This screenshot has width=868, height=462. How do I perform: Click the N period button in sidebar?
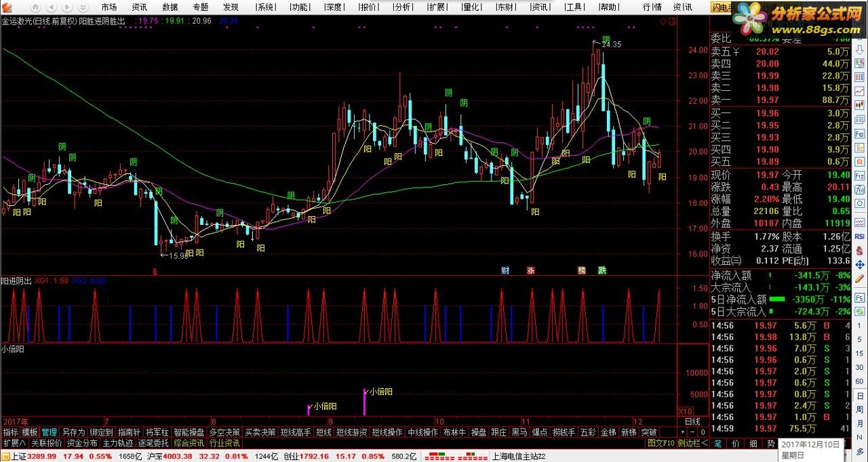[x=859, y=437]
